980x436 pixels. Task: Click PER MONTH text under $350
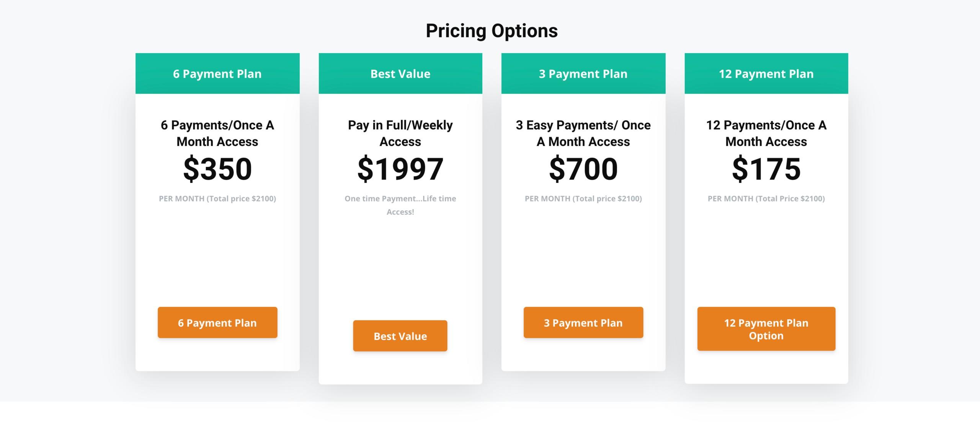pyautogui.click(x=217, y=198)
